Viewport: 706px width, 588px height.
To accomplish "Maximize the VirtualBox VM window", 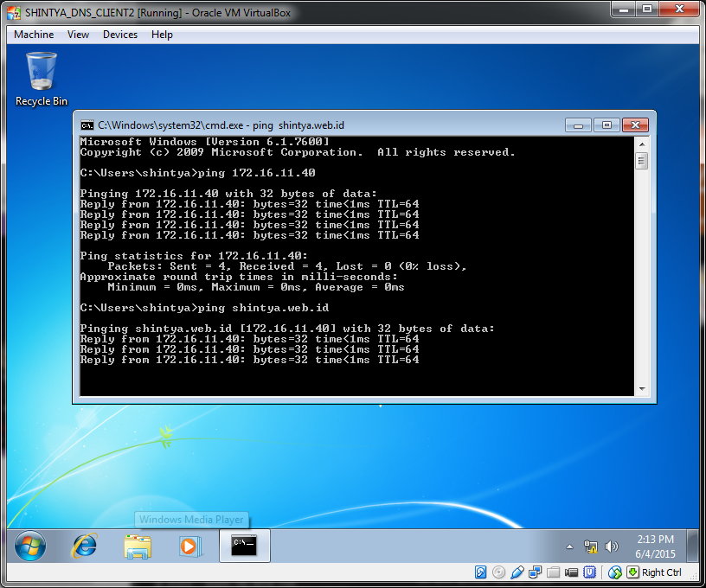I will click(x=647, y=9).
